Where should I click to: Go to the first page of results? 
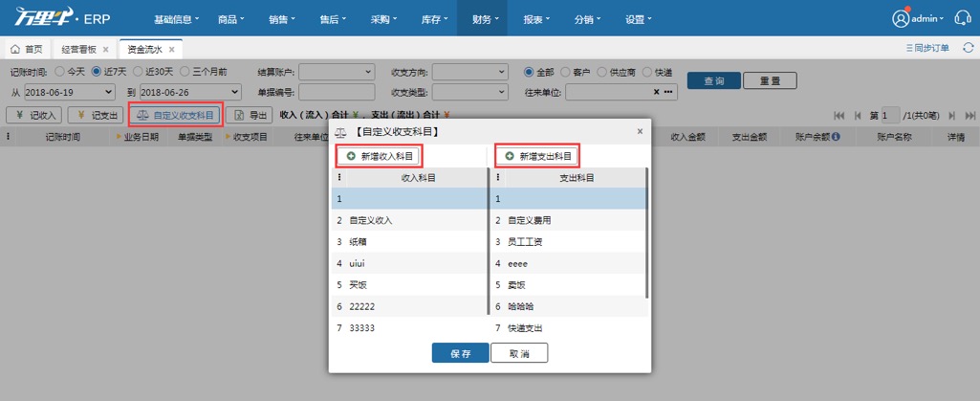coord(839,116)
